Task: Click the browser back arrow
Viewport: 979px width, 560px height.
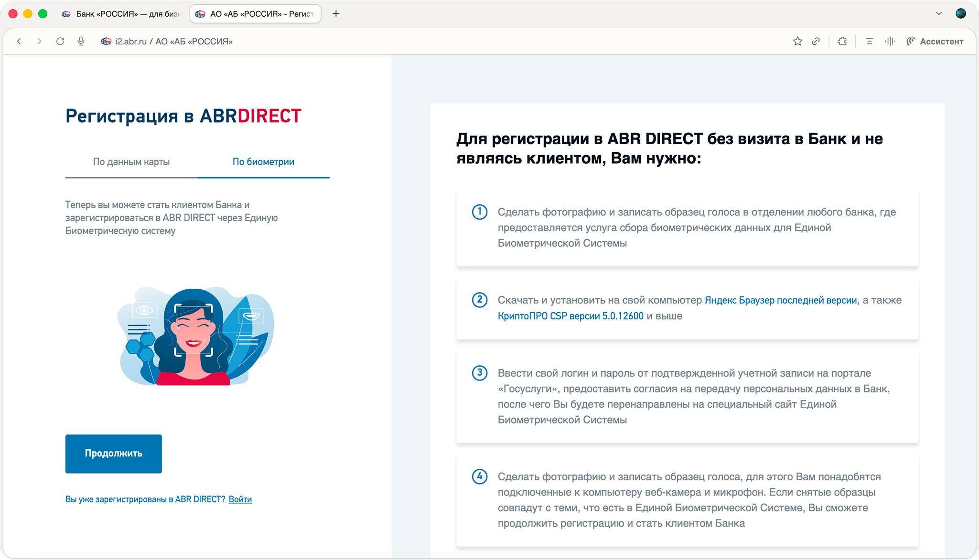Action: (19, 42)
